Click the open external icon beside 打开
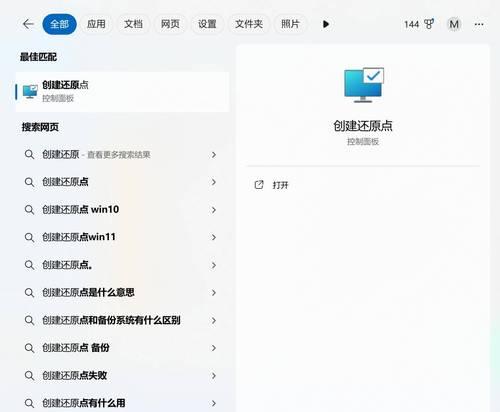This screenshot has height=412, width=500. click(x=259, y=185)
